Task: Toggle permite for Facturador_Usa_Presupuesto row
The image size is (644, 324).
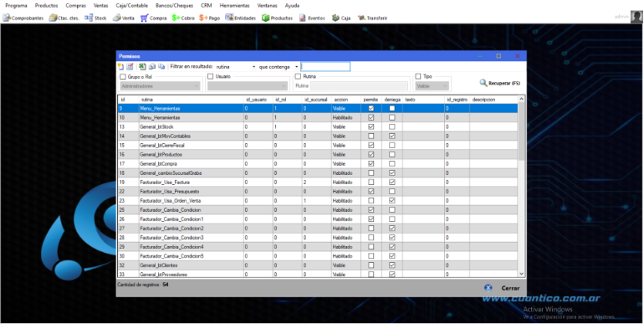Action: click(371, 192)
